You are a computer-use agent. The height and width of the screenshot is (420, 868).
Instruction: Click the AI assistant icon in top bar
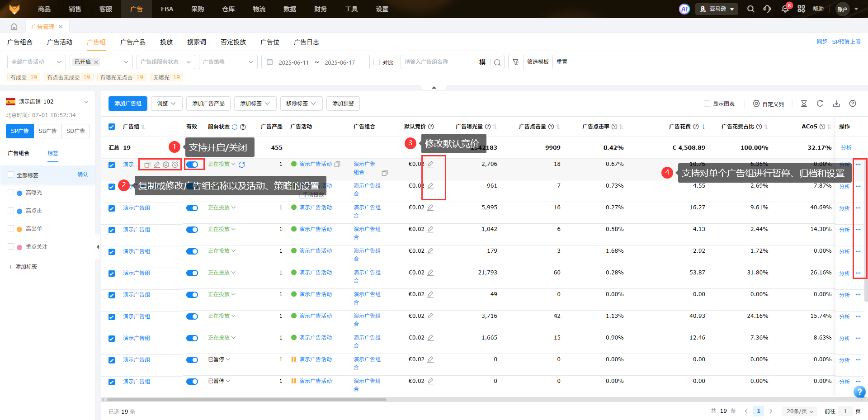684,9
